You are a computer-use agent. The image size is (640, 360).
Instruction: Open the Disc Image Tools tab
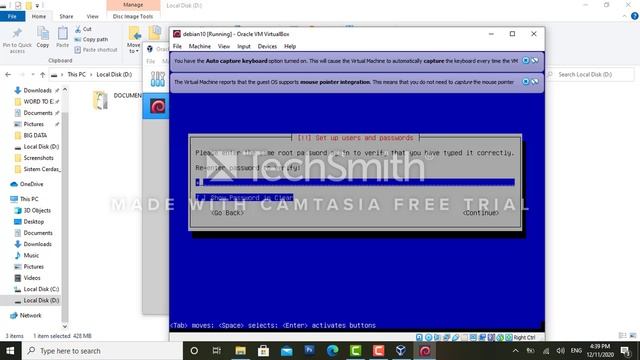(x=133, y=16)
